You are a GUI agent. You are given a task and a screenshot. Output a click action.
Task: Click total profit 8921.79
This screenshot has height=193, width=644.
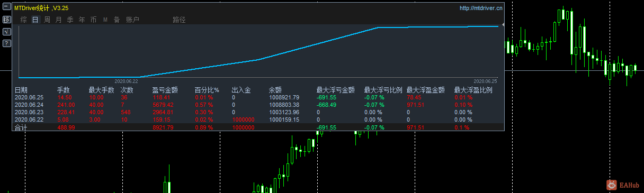click(163, 127)
